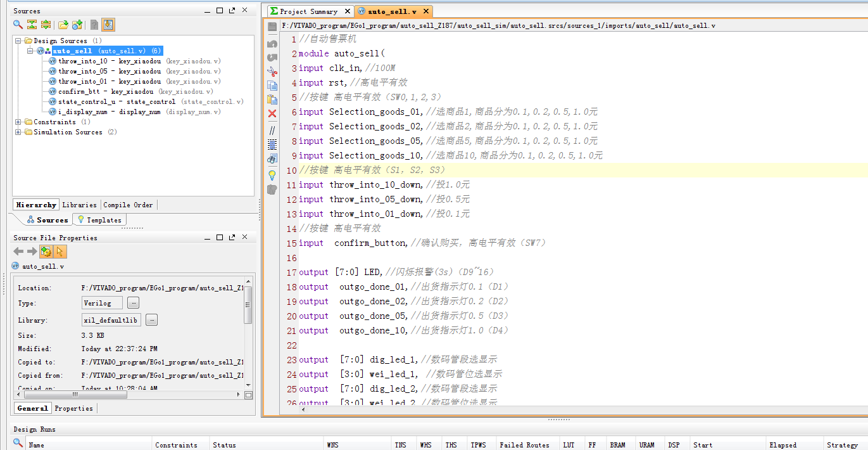
Task: Click the red X delete icon in the editor
Action: pyautogui.click(x=272, y=113)
